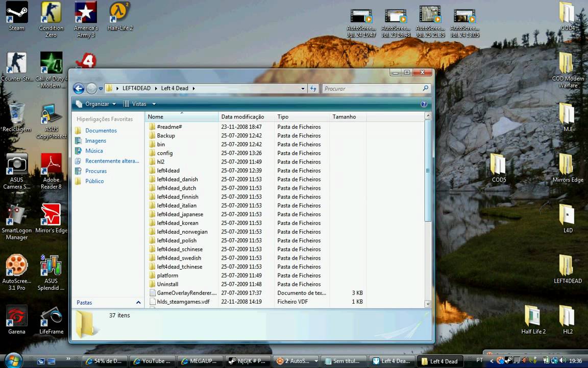Show hidden system tray icons arrow
Image resolution: width=588 pixels, height=368 pixels.
[491, 361]
